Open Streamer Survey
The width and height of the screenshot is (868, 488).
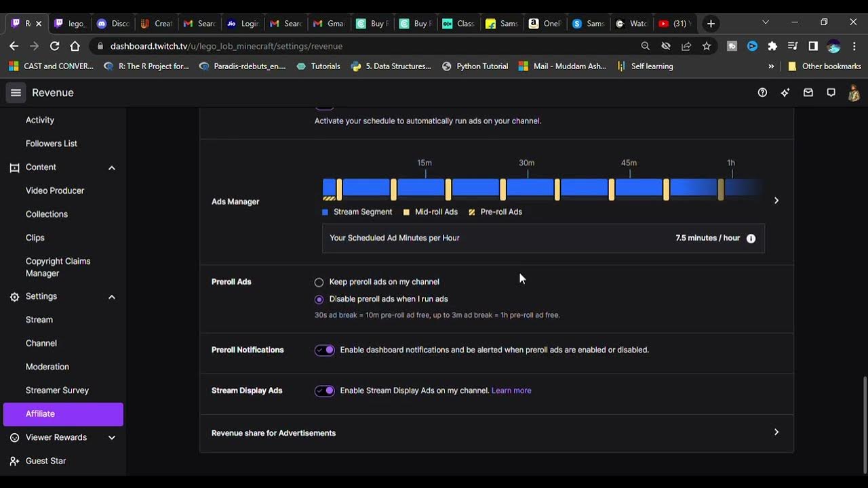pos(57,390)
